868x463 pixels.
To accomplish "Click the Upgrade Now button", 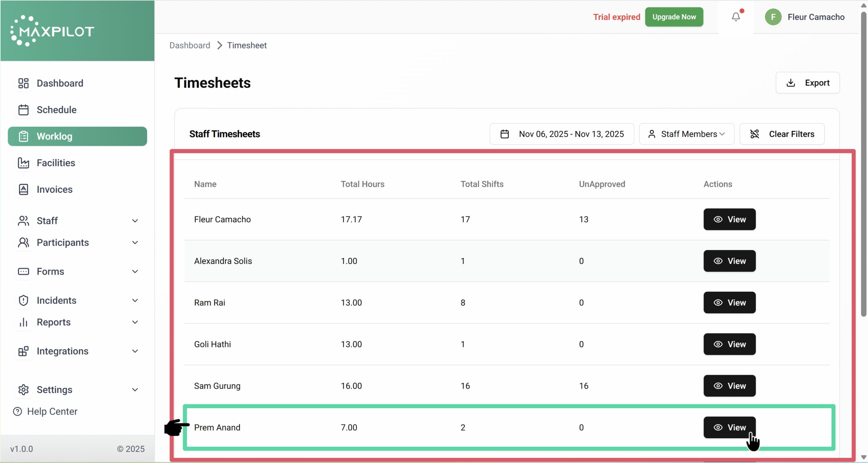I will (x=674, y=17).
